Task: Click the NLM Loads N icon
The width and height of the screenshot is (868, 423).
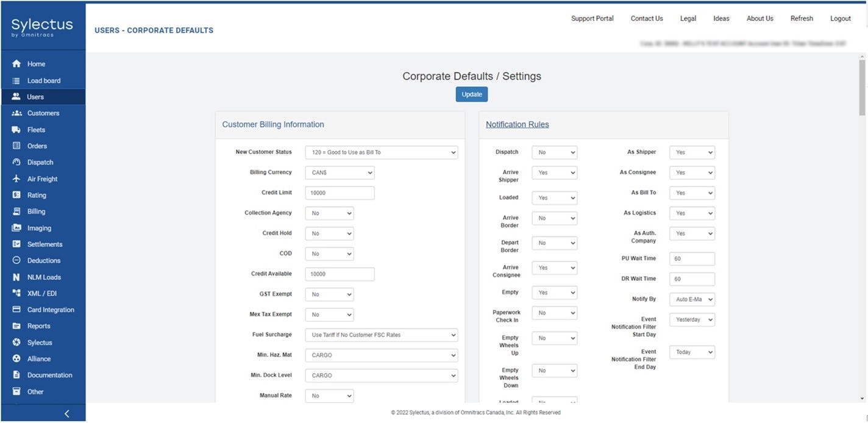Action: click(x=16, y=277)
